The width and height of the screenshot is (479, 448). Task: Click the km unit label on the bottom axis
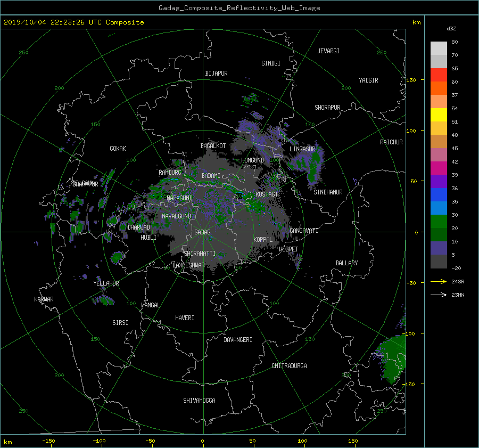(x=7, y=442)
